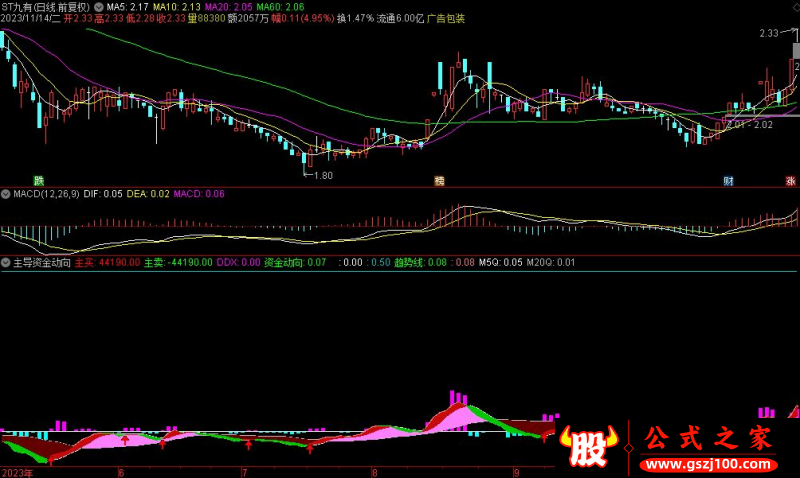Click the 趋势线: 0.08 value

[420, 263]
